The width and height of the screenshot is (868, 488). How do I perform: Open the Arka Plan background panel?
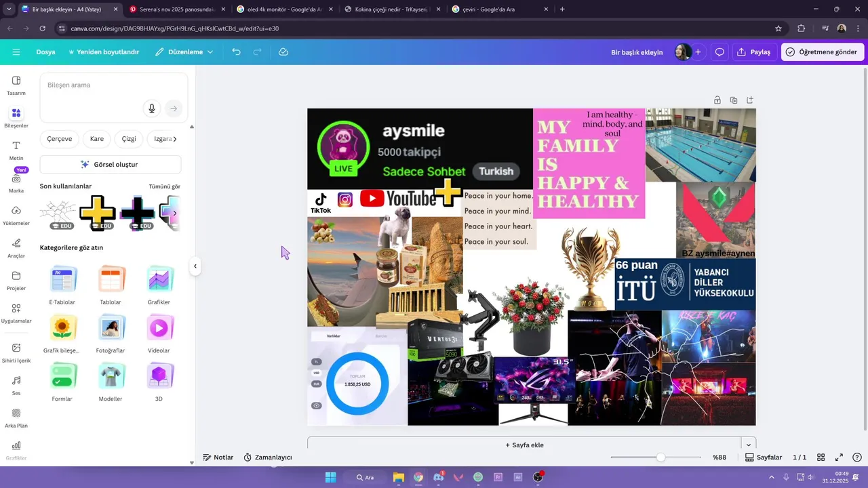(16, 418)
